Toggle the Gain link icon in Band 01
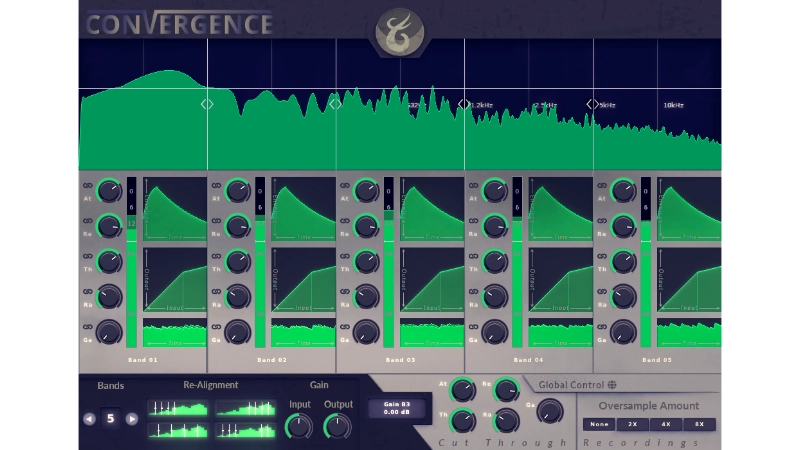 tap(88, 327)
